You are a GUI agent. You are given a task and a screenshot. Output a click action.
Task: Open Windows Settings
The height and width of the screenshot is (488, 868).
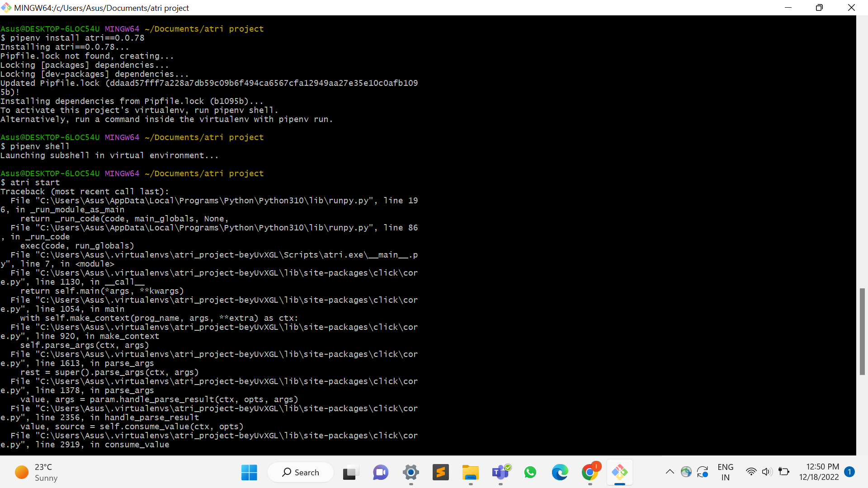[x=410, y=472]
